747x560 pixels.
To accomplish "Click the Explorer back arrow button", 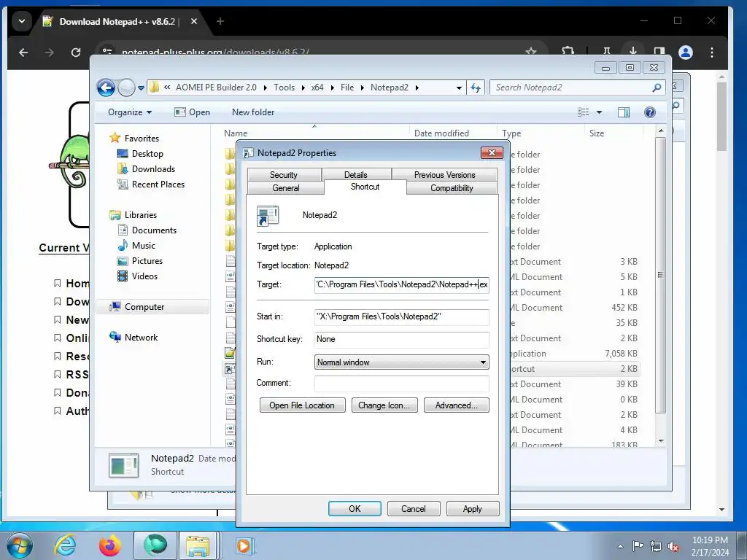I will tap(106, 87).
